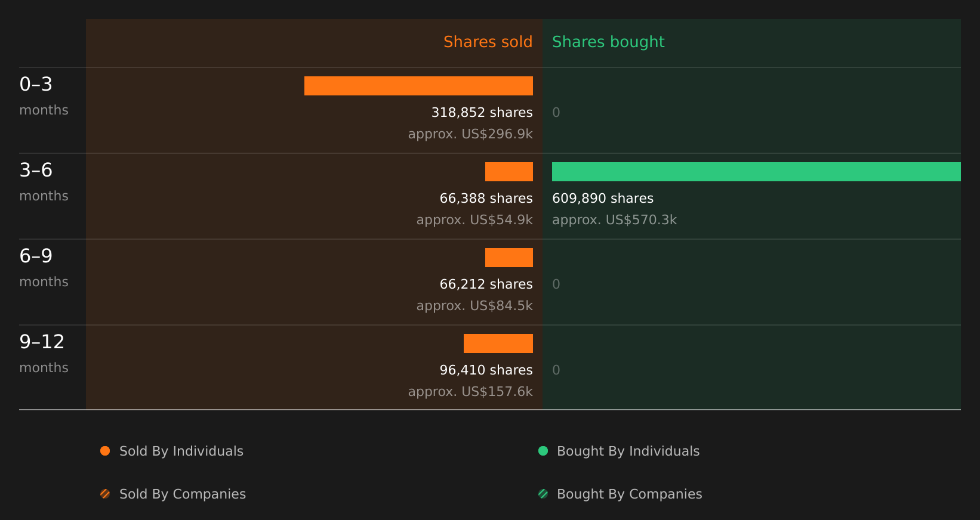Click the green Bought By Individuals legend dot
Image resolution: width=980 pixels, height=520 pixels.
(x=543, y=451)
